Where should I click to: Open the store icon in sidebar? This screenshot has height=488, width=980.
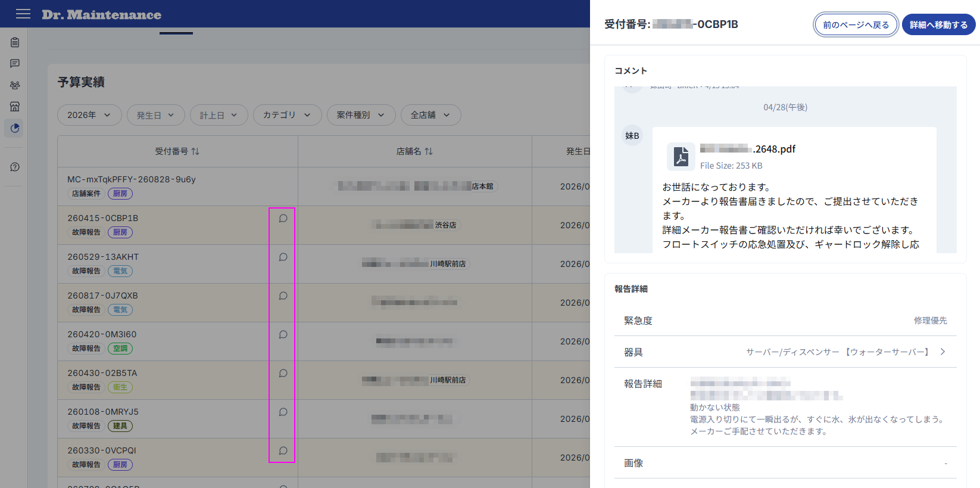(x=15, y=107)
